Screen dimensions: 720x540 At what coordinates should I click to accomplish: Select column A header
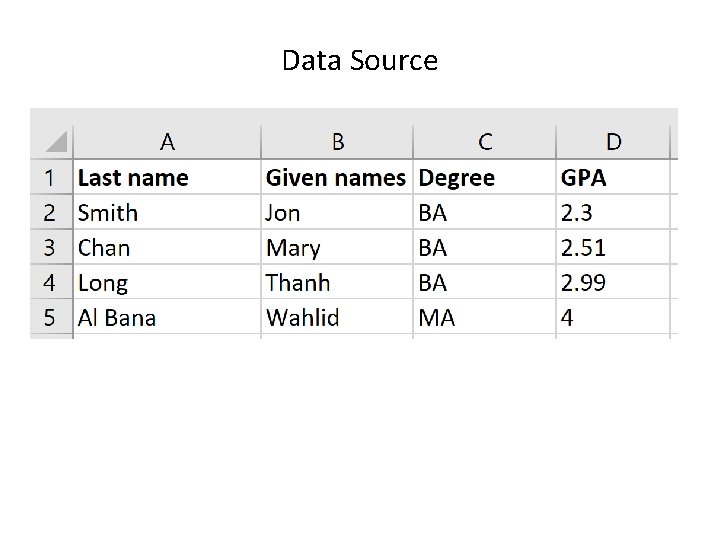(x=167, y=142)
